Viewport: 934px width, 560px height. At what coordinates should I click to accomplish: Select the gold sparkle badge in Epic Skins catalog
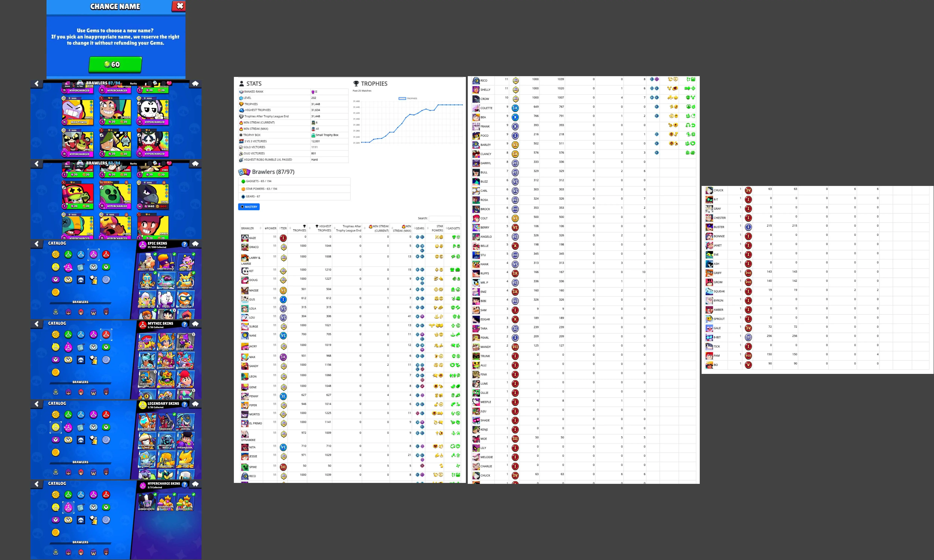tap(55, 254)
